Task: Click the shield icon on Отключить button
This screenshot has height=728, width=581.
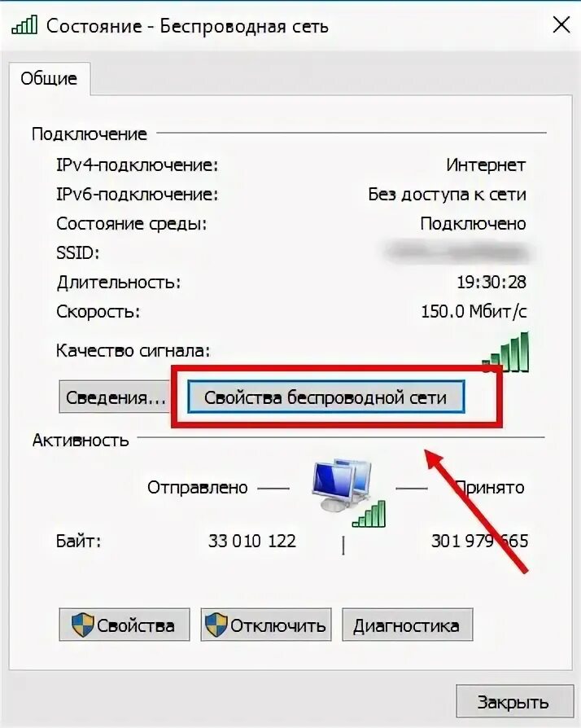Action: pyautogui.click(x=216, y=625)
